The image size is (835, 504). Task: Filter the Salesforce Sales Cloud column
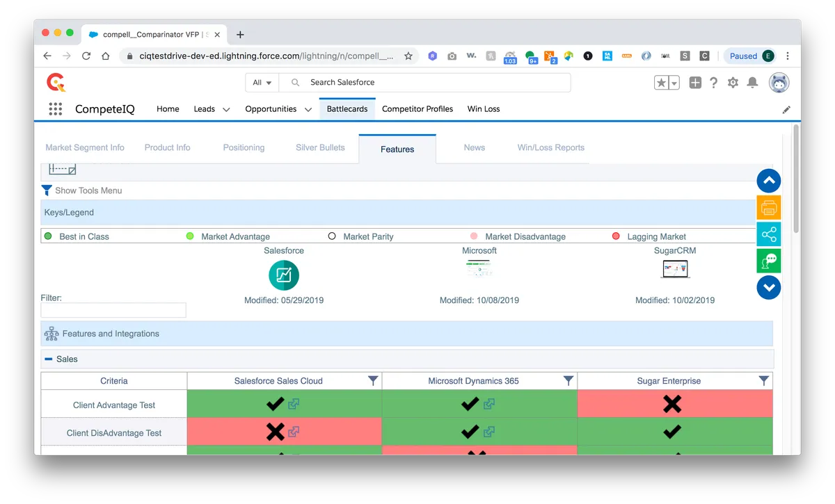(x=373, y=381)
